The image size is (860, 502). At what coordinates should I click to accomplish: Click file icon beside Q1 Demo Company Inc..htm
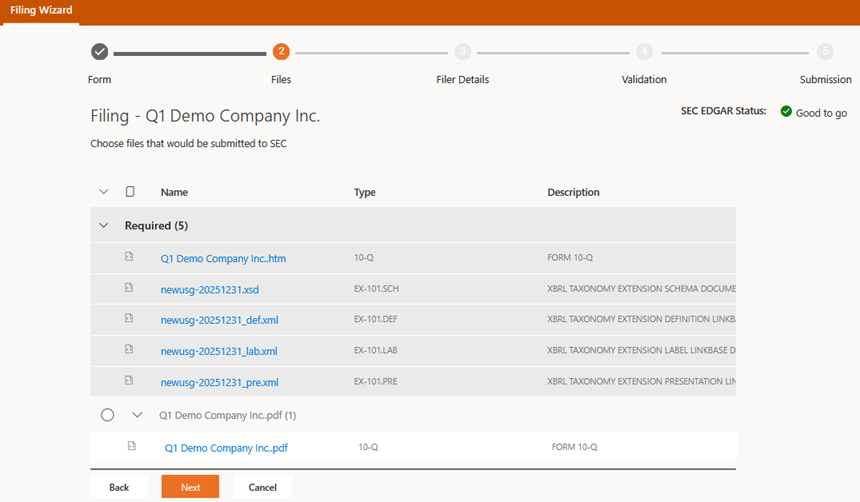(129, 256)
